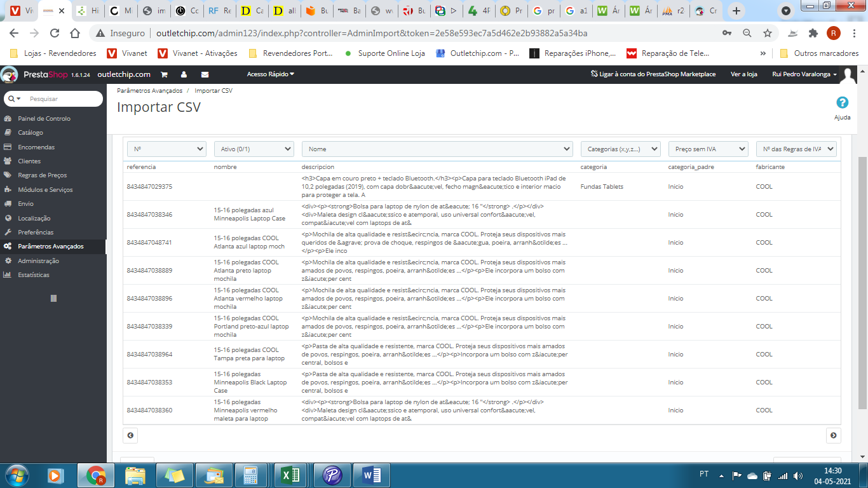Reload the page with browser refresh icon
Image resolution: width=868 pixels, height=488 pixels.
[55, 33]
